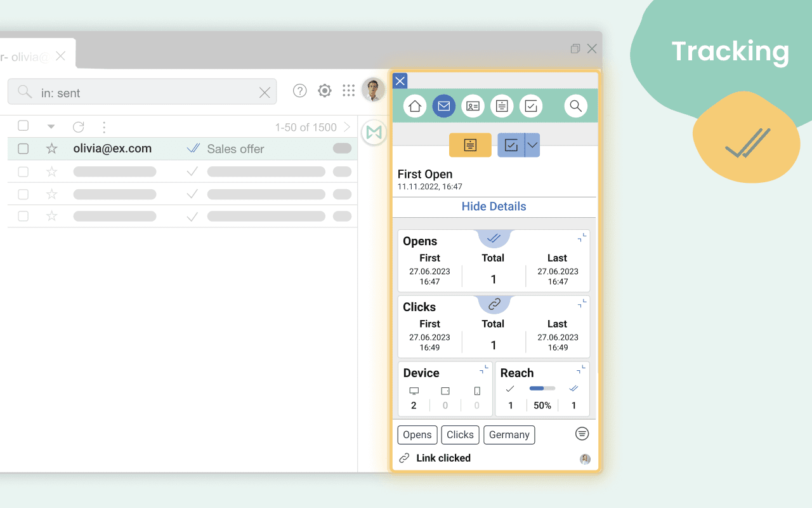
Task: Click the M extension icon in sidebar
Action: (374, 133)
